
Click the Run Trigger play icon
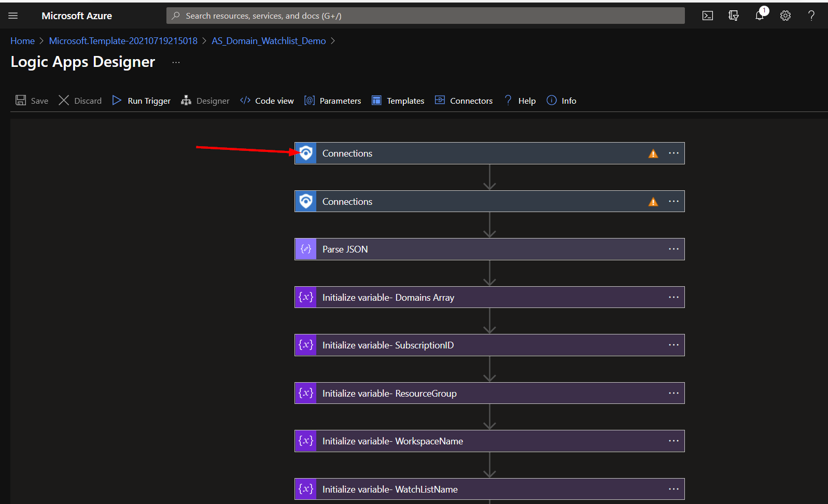point(117,100)
